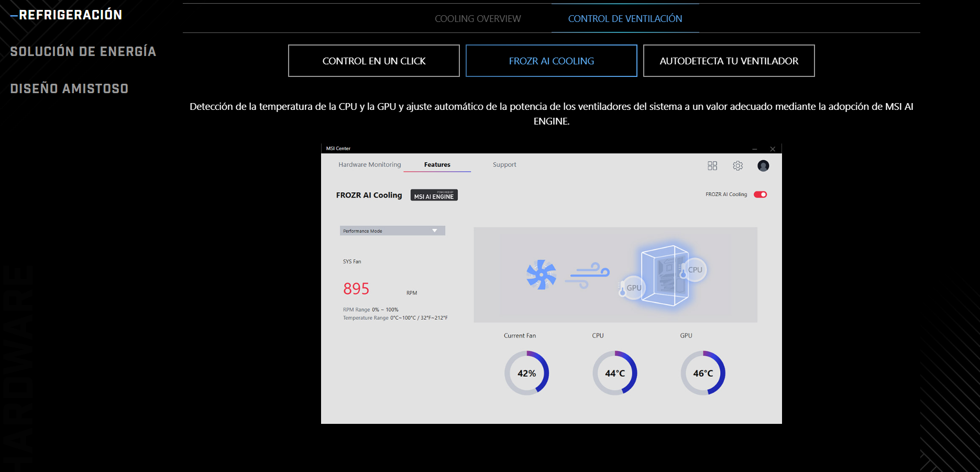Select the Control de Ventilación tab

625,19
